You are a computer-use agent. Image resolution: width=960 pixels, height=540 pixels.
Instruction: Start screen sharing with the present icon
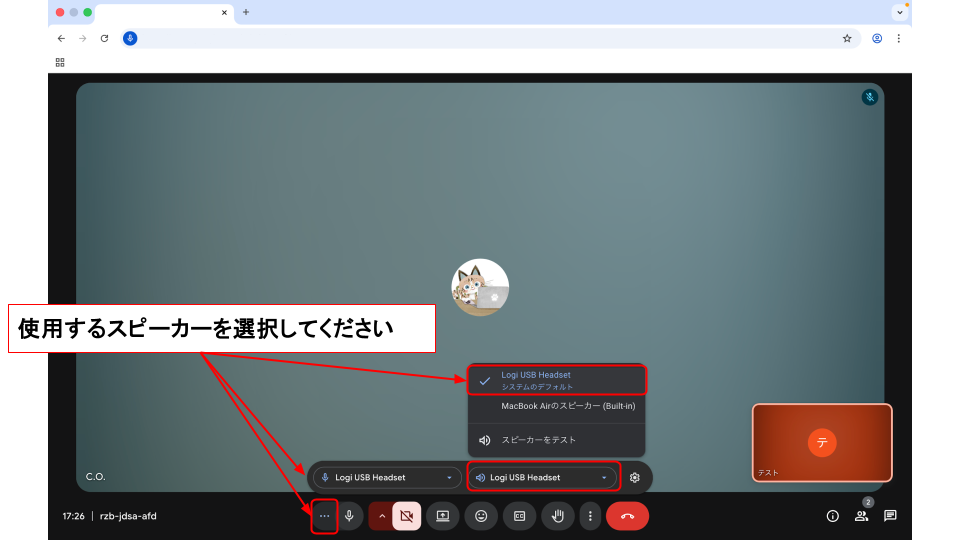[x=443, y=516]
